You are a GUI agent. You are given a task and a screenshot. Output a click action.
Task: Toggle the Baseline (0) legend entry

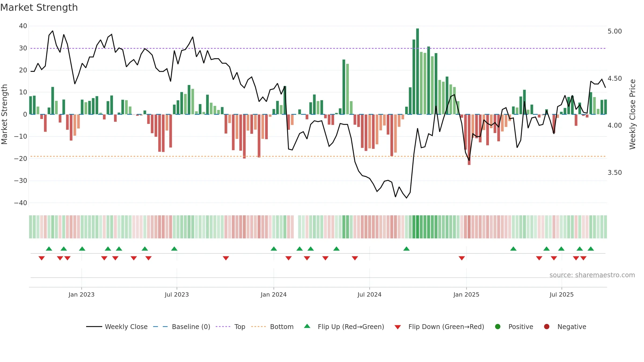click(182, 327)
